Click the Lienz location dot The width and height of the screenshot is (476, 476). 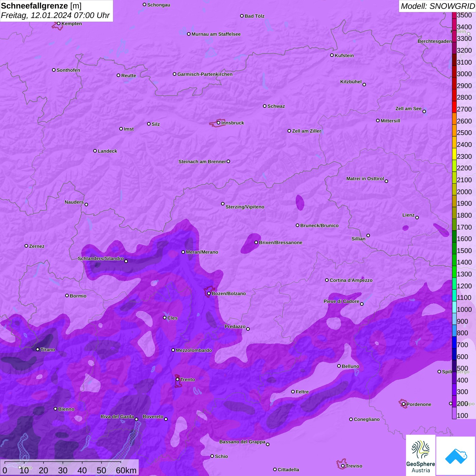click(x=417, y=218)
